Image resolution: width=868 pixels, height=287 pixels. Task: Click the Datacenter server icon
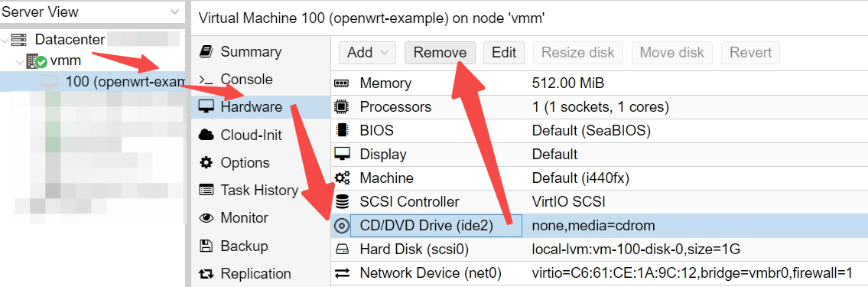click(19, 40)
